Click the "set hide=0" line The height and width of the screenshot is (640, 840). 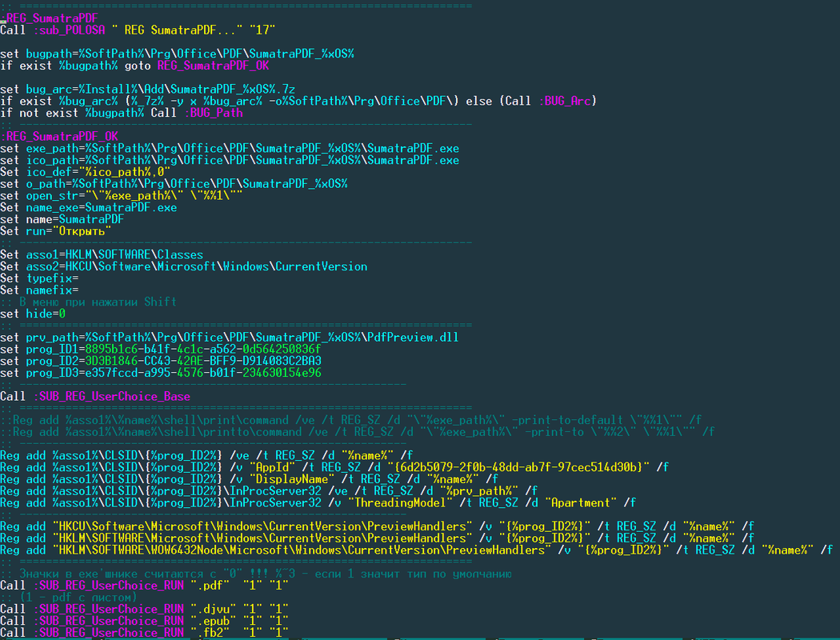point(33,314)
